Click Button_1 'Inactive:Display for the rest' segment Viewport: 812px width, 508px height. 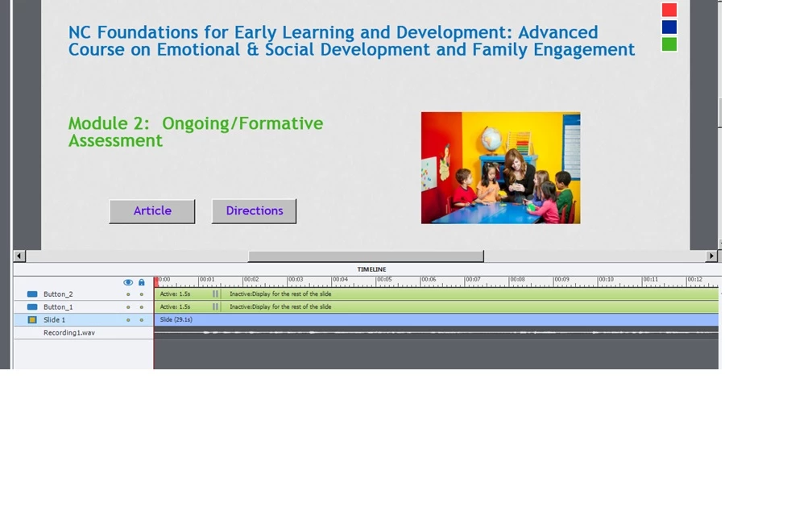[470, 307]
